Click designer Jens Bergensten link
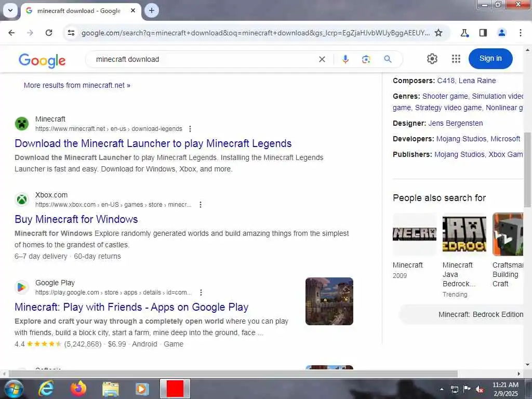Image resolution: width=532 pixels, height=399 pixels. [455, 124]
